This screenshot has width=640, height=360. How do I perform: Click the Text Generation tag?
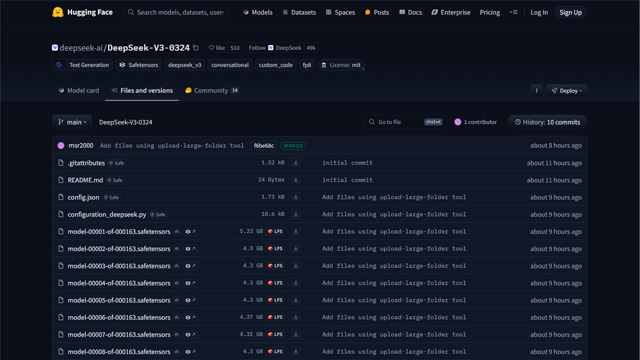coord(83,65)
